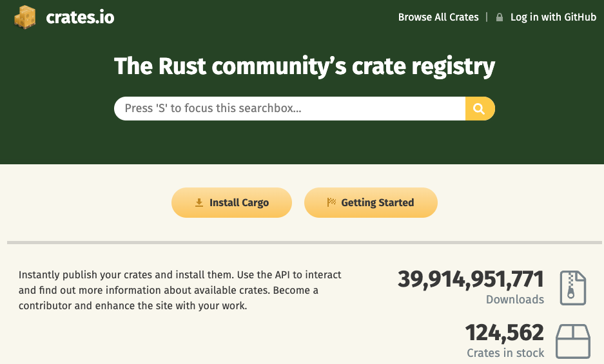Focus the crate search box
This screenshot has height=364, width=604.
[x=289, y=109]
